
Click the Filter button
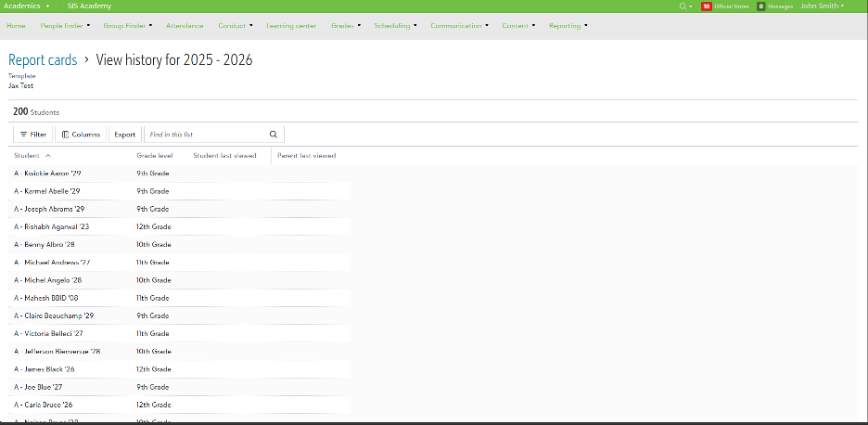pyautogui.click(x=33, y=135)
